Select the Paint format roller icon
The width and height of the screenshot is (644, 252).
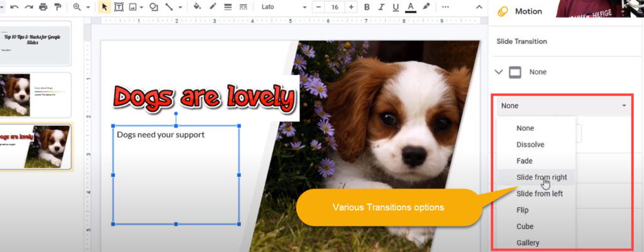pyautogui.click(x=57, y=7)
